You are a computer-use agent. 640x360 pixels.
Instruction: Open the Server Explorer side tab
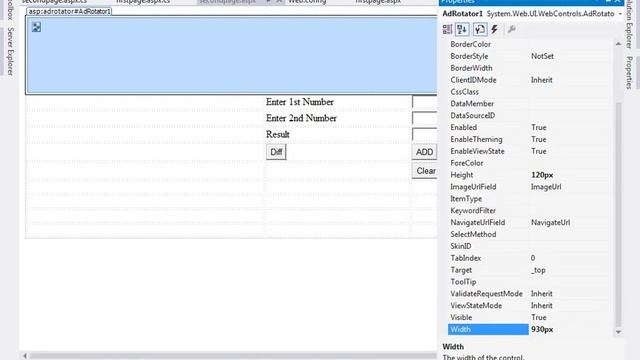[10, 51]
